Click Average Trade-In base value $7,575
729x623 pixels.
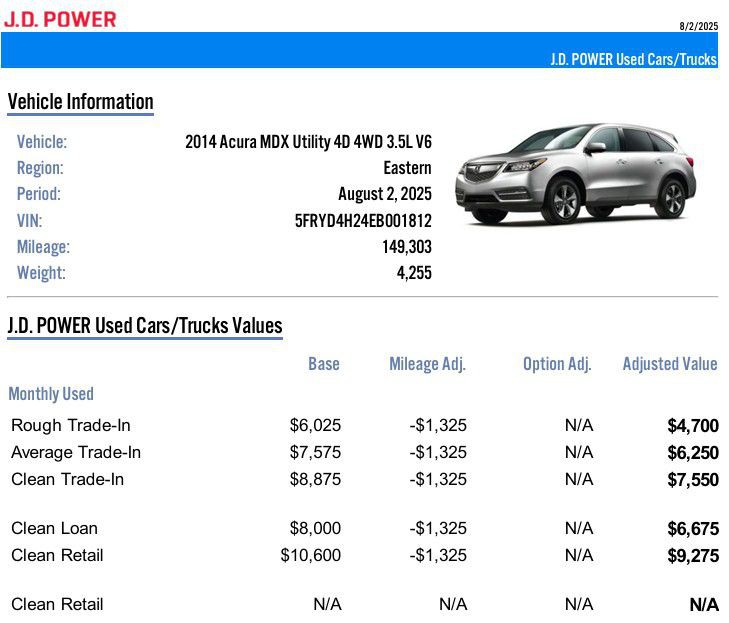(x=315, y=452)
